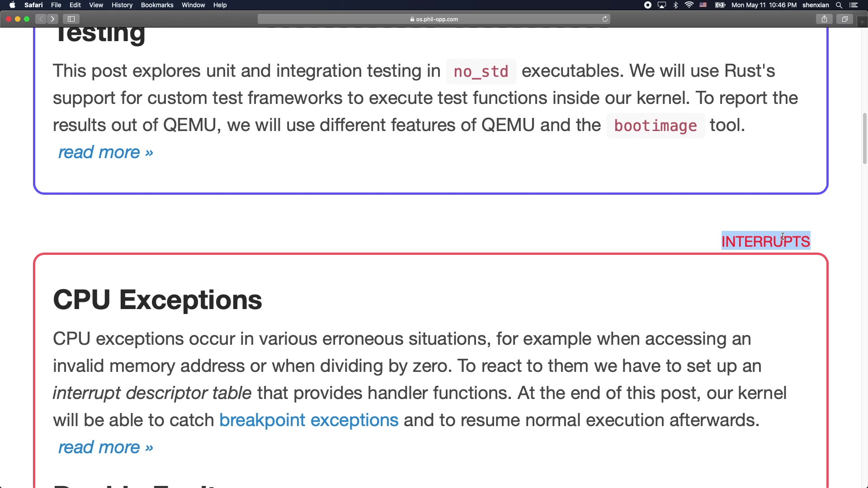868x488 pixels.
Task: Click the page's vertical scrollbar thumb
Action: click(864, 138)
